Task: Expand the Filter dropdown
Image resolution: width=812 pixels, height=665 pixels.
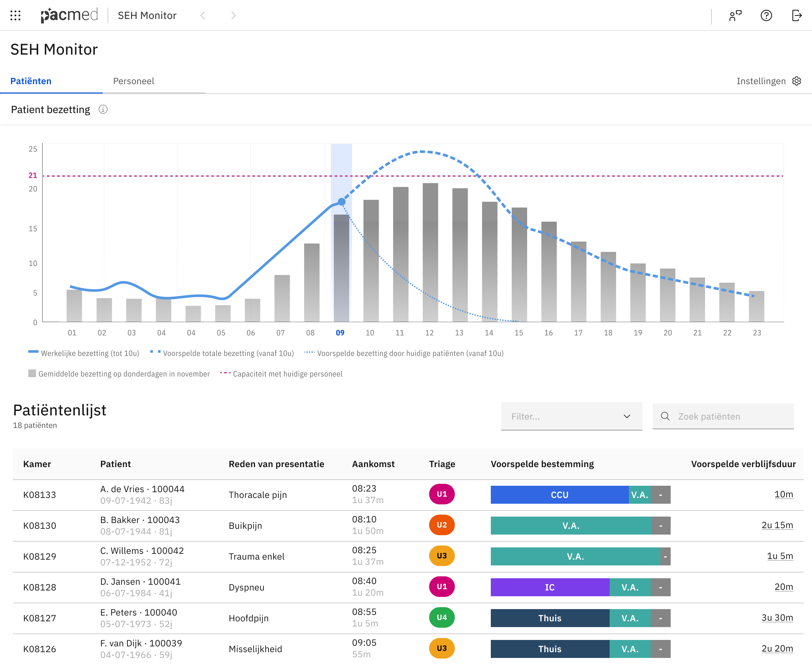Action: pyautogui.click(x=571, y=416)
